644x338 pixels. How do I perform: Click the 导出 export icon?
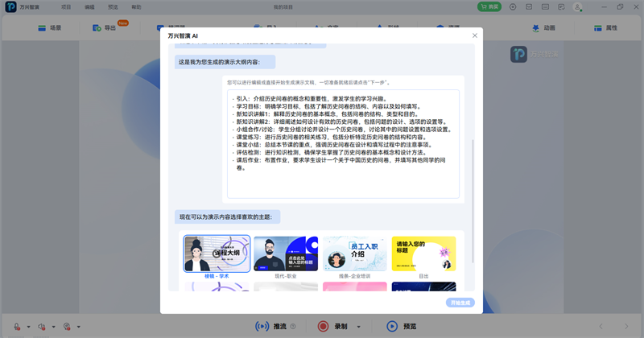tap(98, 27)
